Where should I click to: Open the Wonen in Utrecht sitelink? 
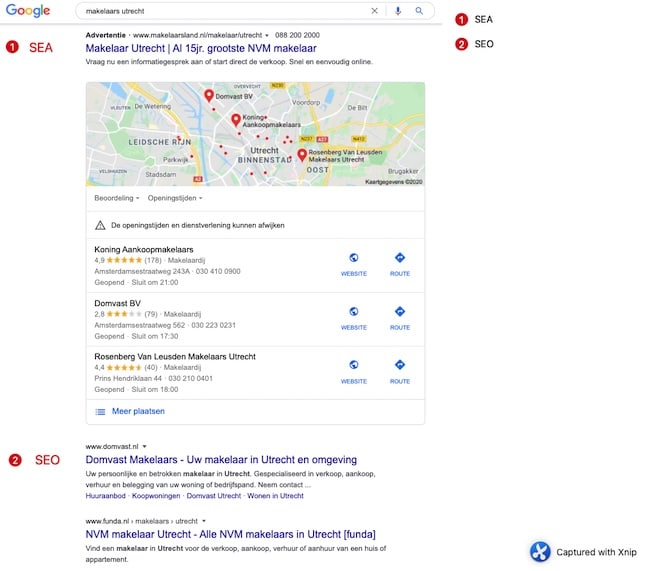(275, 496)
